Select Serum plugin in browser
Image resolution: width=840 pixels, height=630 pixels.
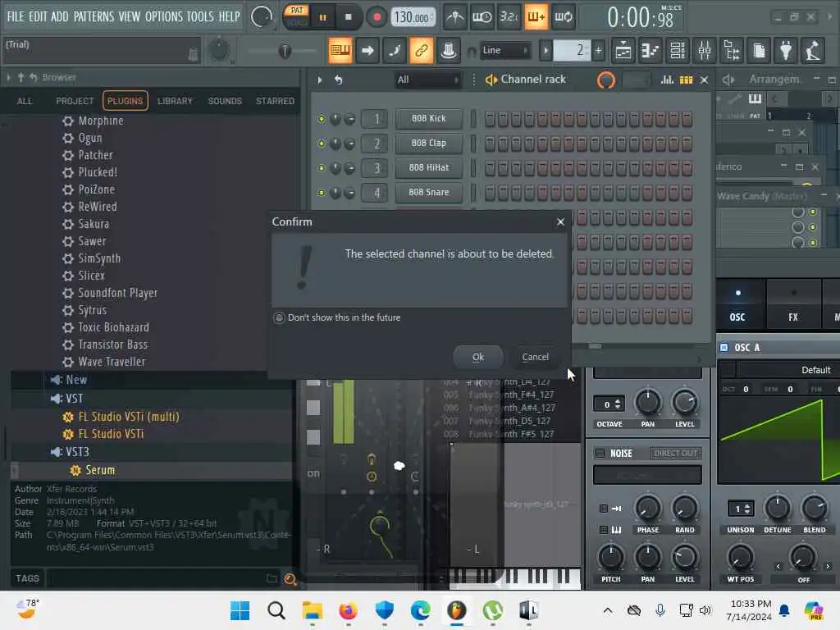[x=99, y=470]
